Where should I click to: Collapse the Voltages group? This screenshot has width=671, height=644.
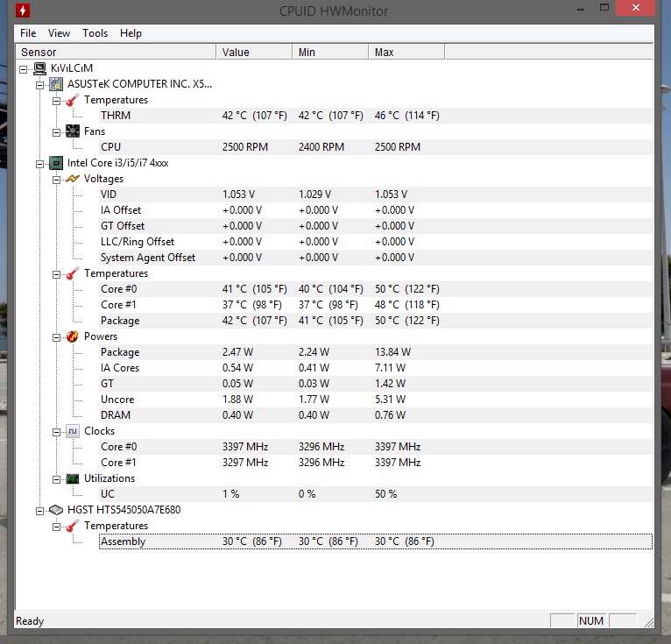click(56, 180)
